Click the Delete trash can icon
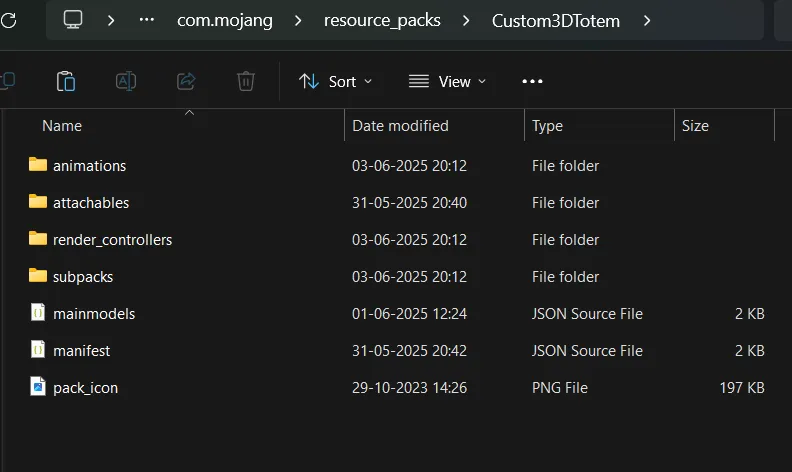792x472 pixels. tap(246, 81)
